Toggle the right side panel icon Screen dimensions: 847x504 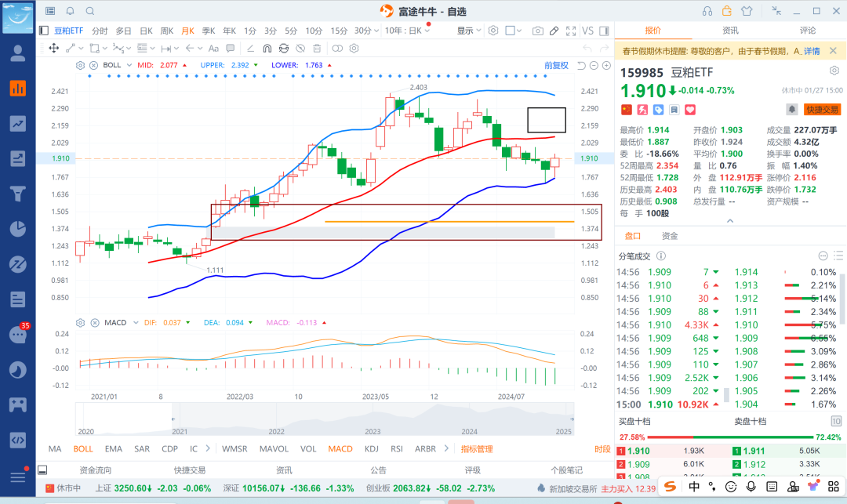pyautogui.click(x=604, y=31)
